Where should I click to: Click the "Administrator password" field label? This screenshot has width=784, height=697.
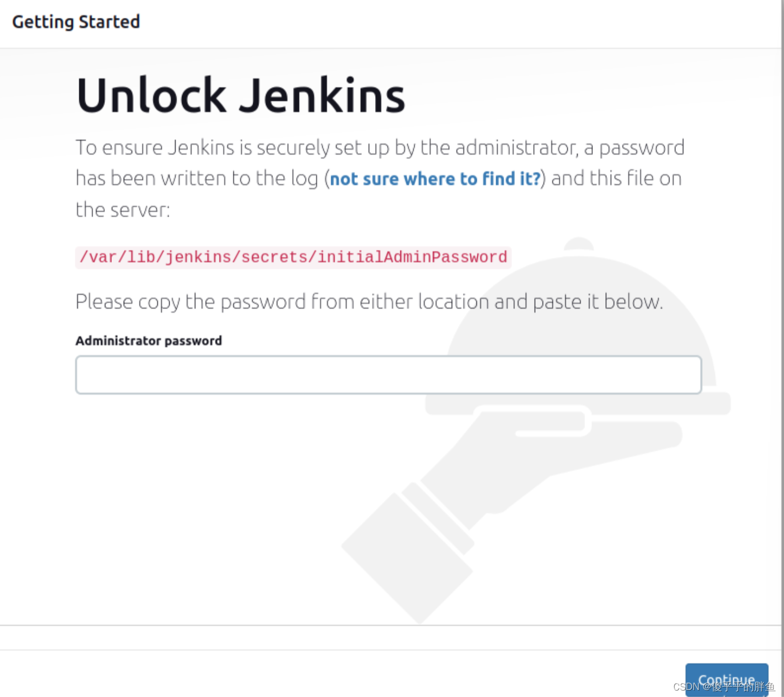tap(148, 341)
